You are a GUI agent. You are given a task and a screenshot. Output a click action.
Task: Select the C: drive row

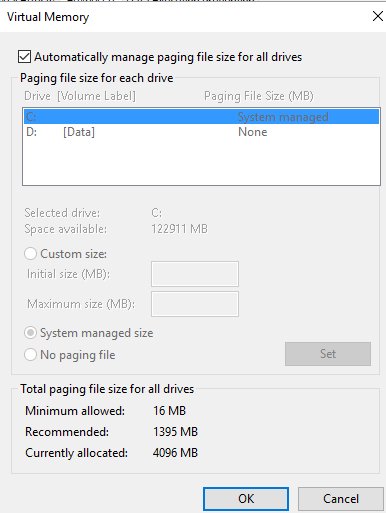[202, 117]
